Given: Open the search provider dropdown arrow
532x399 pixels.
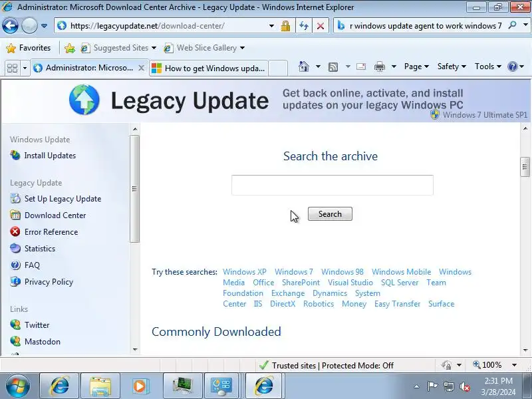Looking at the screenshot, I should [x=525, y=25].
